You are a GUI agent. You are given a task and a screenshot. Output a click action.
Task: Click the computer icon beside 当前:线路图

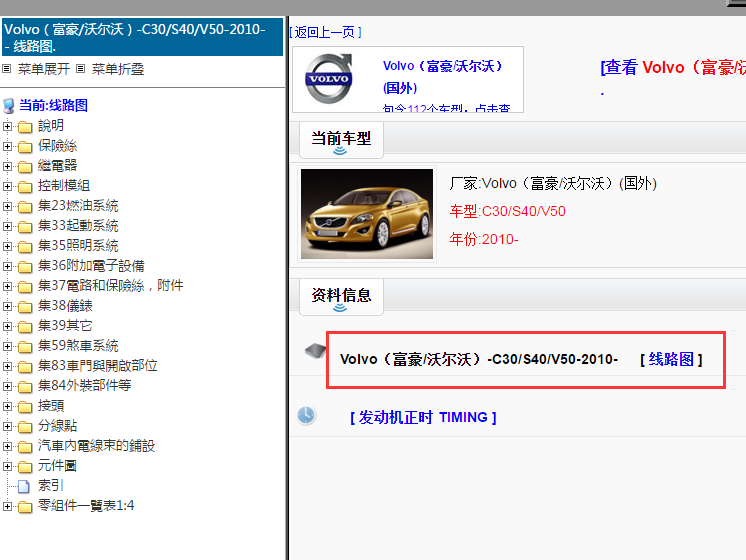pyautogui.click(x=9, y=106)
